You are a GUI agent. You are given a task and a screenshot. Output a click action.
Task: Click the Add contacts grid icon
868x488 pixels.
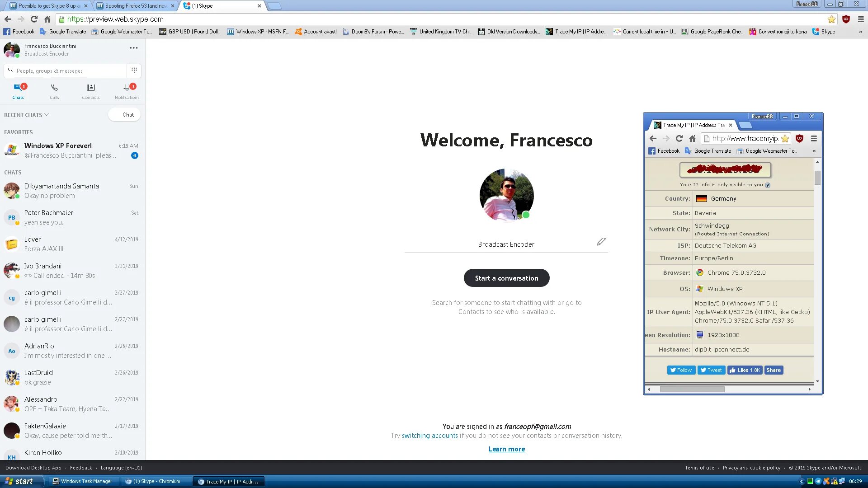[x=134, y=70]
